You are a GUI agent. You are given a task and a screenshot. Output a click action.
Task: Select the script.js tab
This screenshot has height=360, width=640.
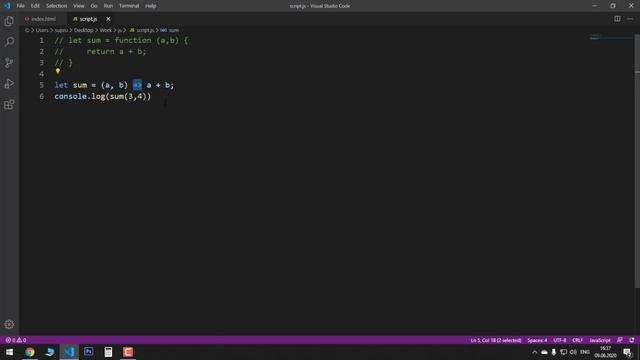click(88, 19)
